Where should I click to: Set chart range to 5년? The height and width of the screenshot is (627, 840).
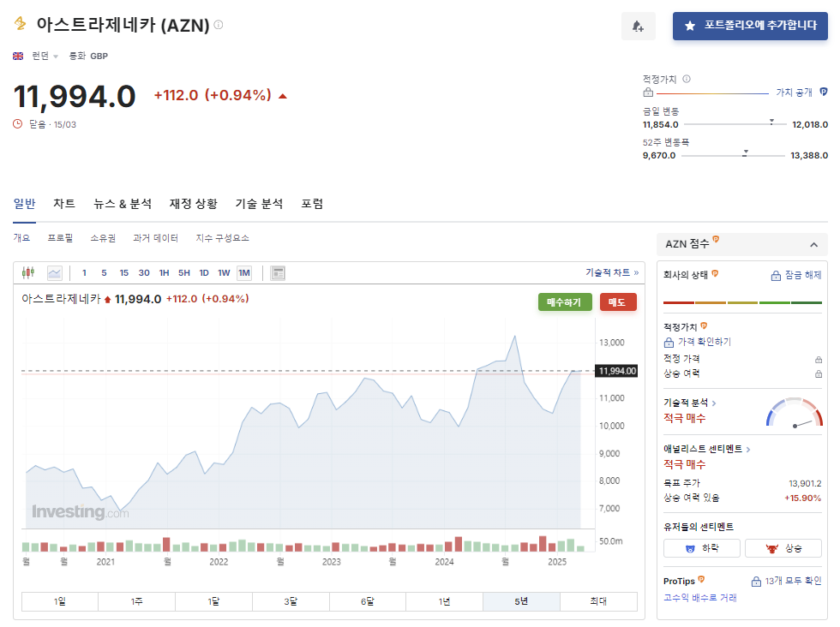pos(521,601)
